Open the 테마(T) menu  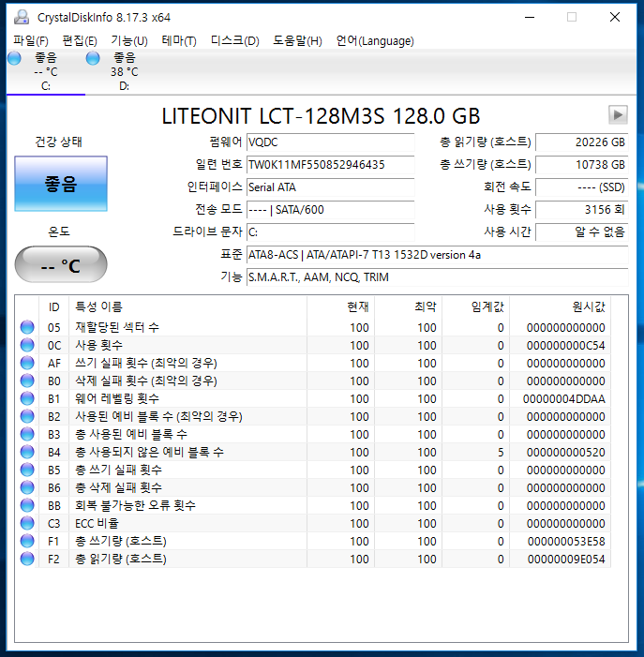[179, 40]
